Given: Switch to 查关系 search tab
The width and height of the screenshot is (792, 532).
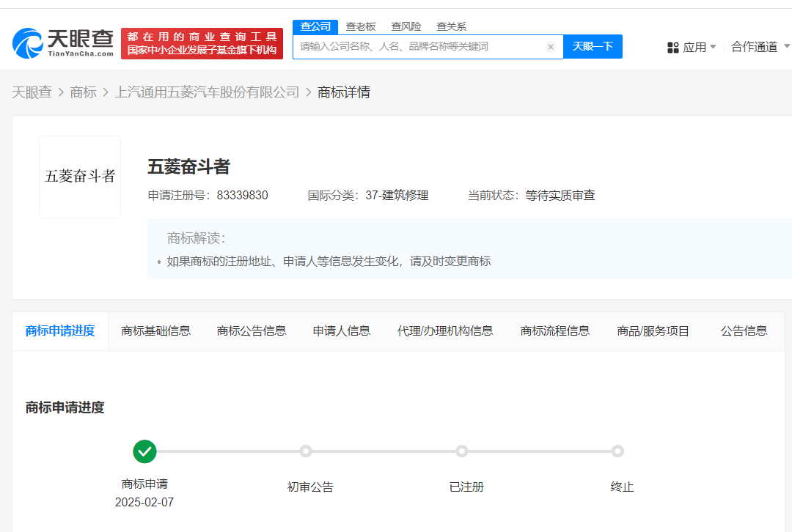Looking at the screenshot, I should point(451,26).
